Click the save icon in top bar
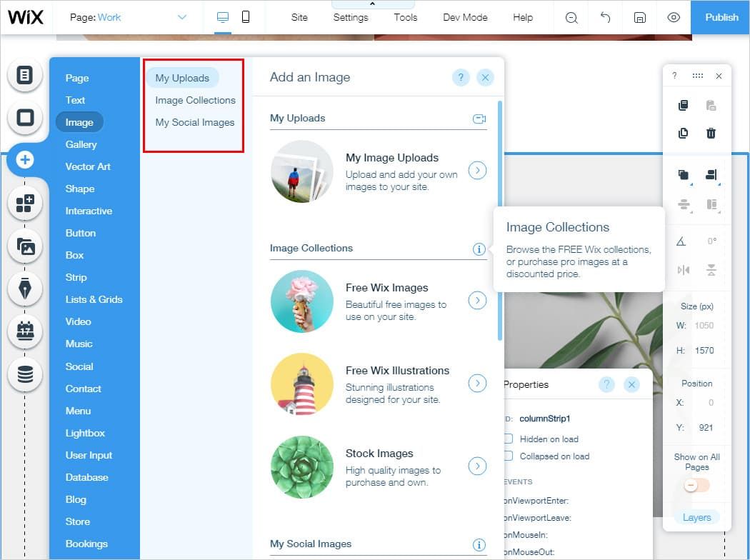This screenshot has height=560, width=750. 639,18
